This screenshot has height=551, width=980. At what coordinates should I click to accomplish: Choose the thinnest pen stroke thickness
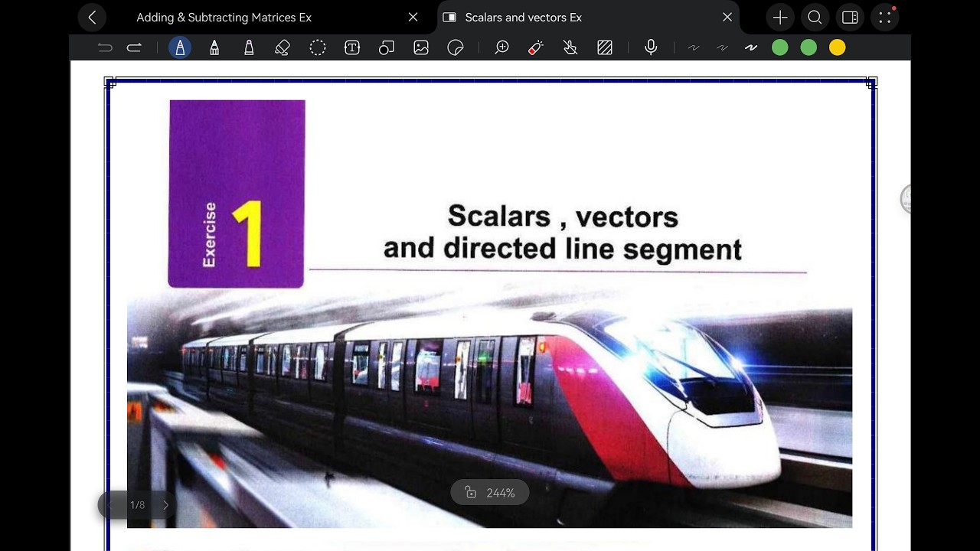694,47
